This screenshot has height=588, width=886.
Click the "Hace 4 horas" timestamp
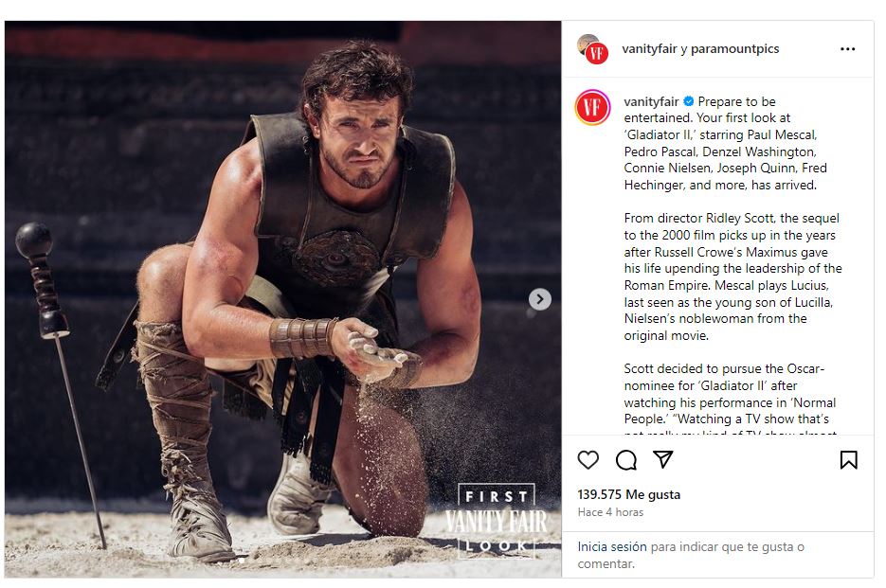610,512
